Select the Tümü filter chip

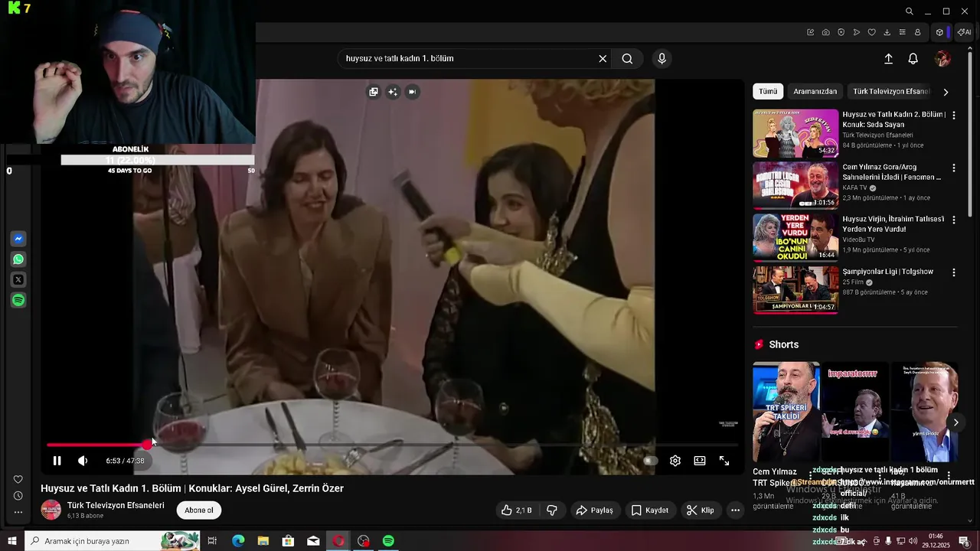click(768, 91)
